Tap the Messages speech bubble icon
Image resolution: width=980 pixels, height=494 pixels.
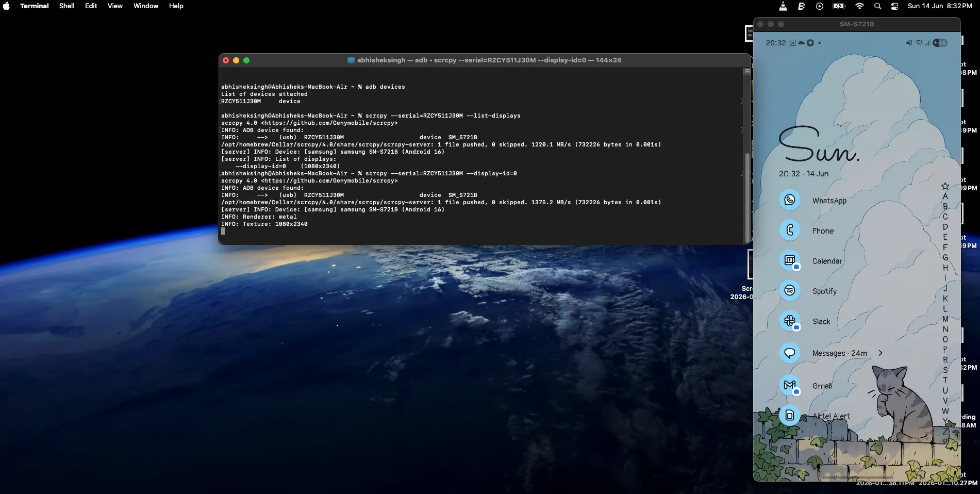click(x=790, y=353)
